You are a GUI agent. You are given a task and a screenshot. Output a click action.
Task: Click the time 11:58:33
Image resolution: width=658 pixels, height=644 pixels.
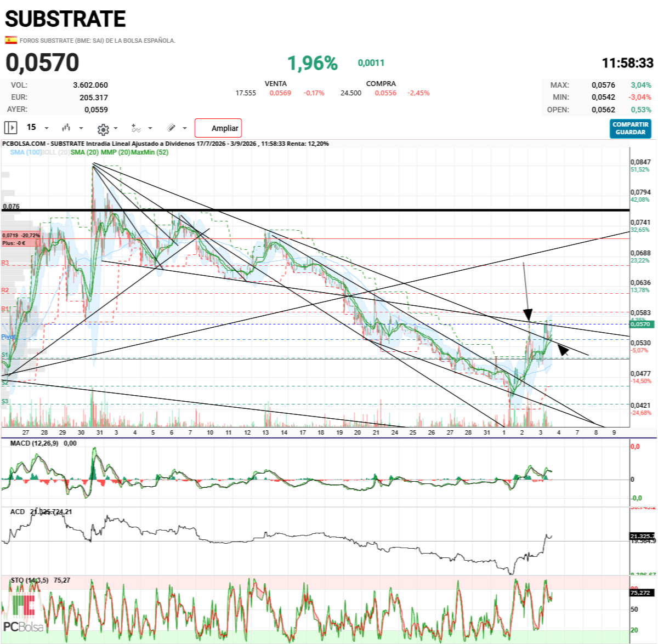pyautogui.click(x=628, y=63)
